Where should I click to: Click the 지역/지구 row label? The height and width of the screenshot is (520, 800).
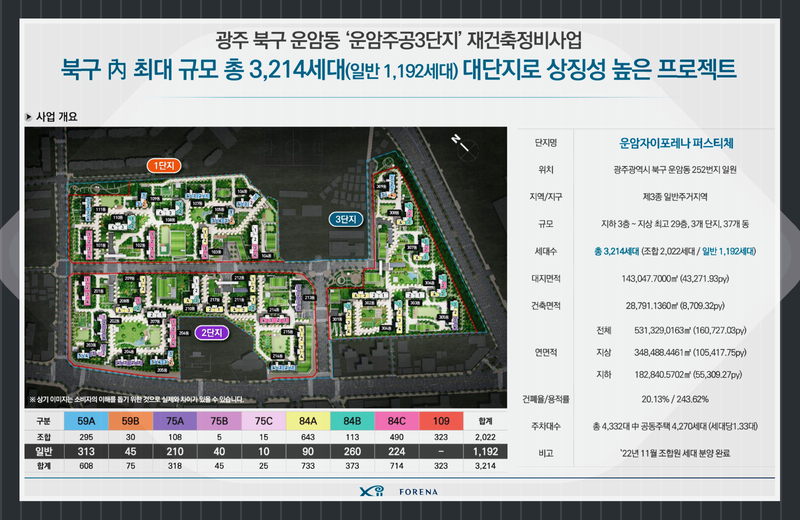[x=545, y=197]
